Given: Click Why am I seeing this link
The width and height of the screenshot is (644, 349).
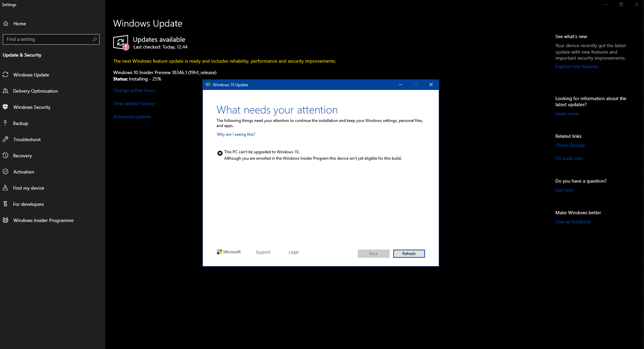Looking at the screenshot, I should pyautogui.click(x=236, y=134).
